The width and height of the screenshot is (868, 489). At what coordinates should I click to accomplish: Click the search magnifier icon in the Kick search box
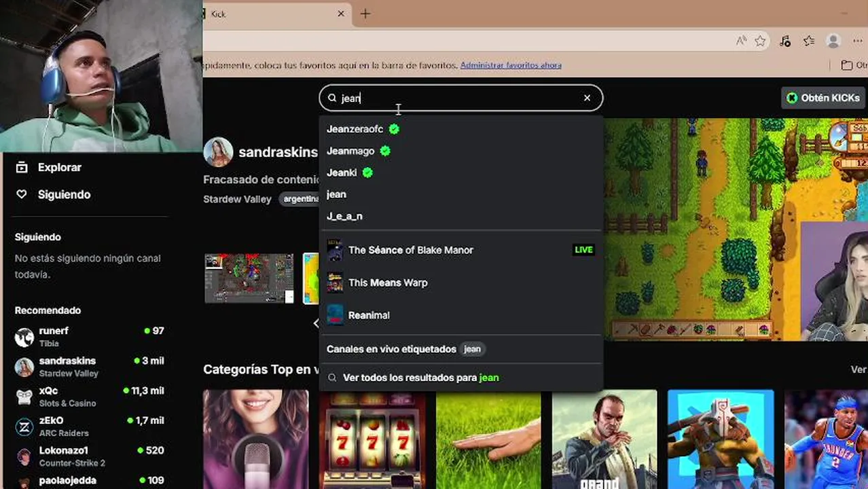pos(332,98)
